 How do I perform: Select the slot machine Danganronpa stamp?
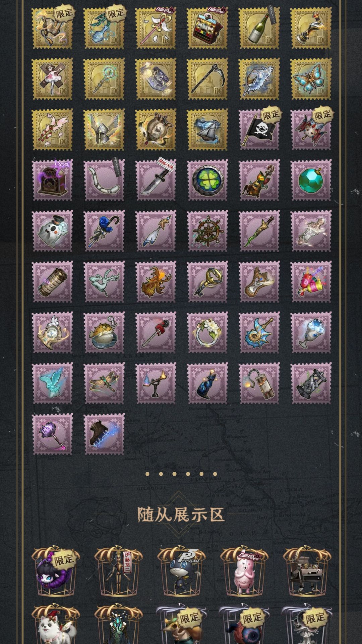[x=207, y=28]
